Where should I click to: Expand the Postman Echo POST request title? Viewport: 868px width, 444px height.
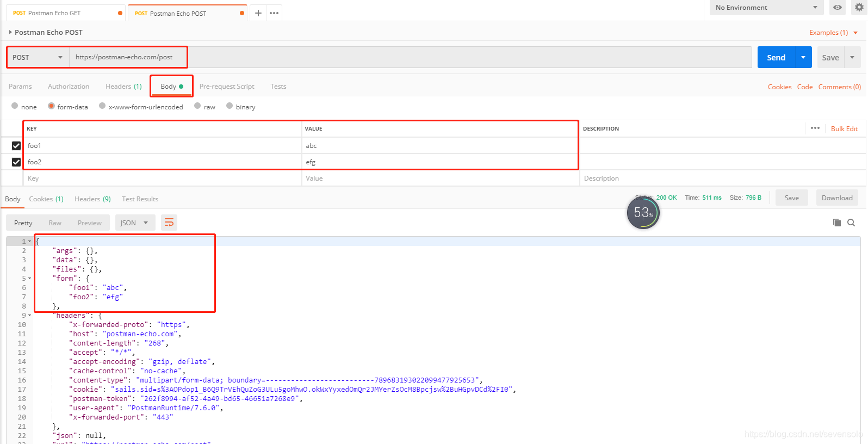coord(10,32)
